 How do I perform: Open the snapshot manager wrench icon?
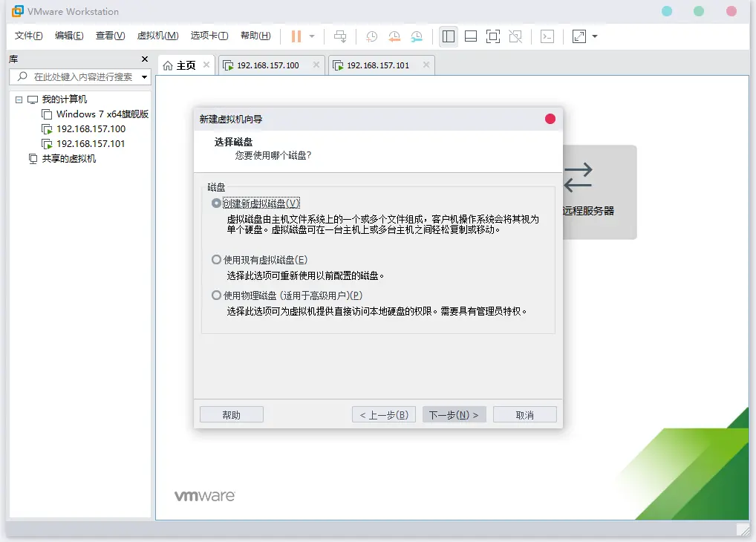(x=417, y=36)
